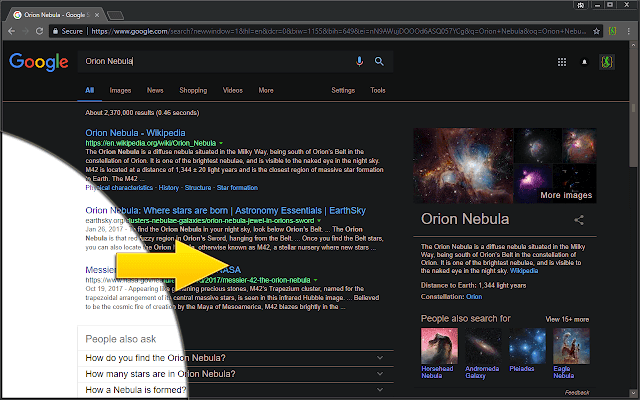Open the Eagle Nebula suggestion
Viewport: 640px width, 400px height.
(571, 353)
